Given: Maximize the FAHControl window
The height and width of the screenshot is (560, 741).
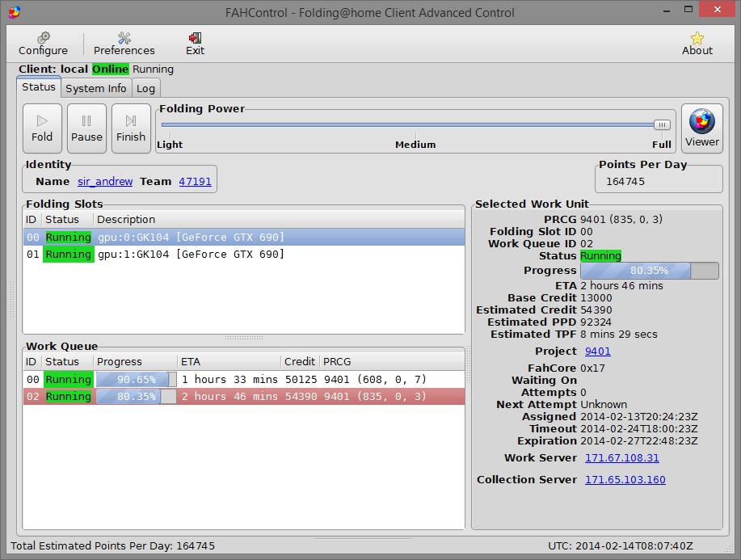Looking at the screenshot, I should pyautogui.click(x=688, y=10).
